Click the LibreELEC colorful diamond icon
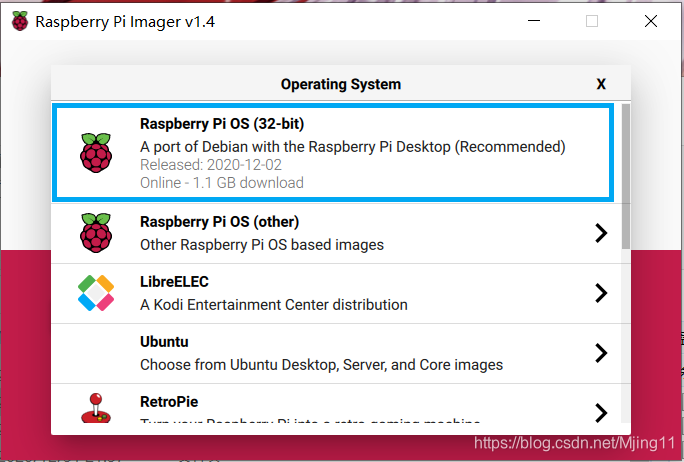The height and width of the screenshot is (462, 684). coord(96,293)
